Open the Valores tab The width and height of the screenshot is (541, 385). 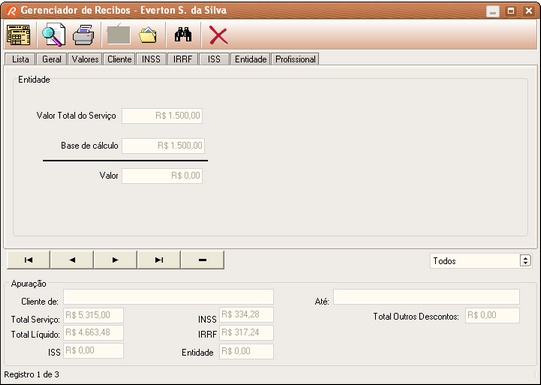click(x=85, y=59)
